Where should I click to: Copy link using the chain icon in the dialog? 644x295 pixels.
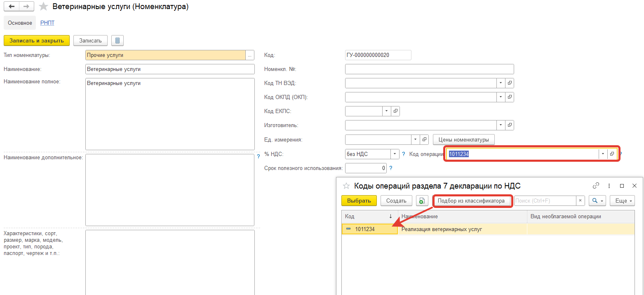pos(596,186)
